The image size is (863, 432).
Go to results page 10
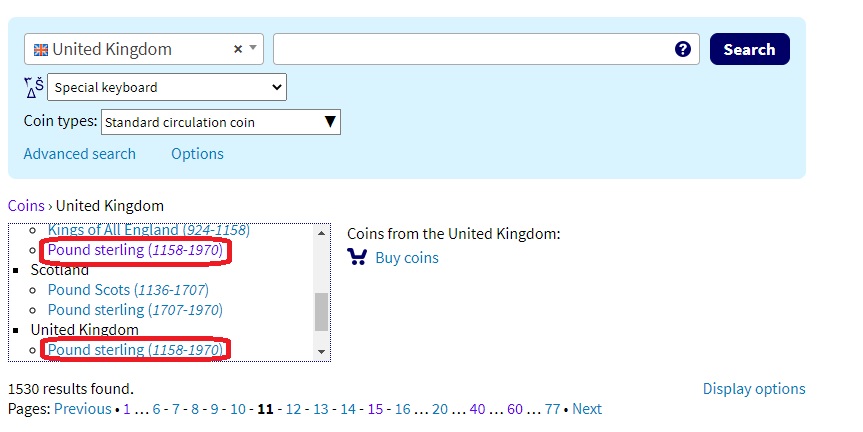click(238, 409)
